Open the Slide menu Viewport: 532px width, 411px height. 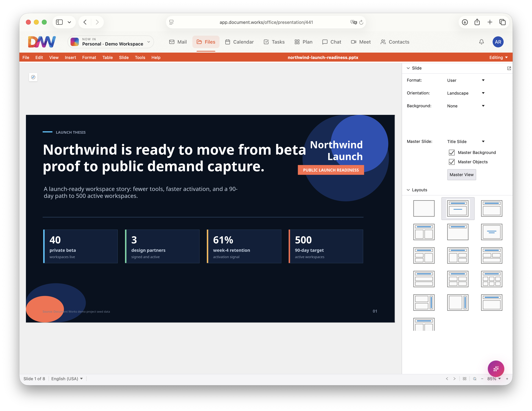point(124,58)
